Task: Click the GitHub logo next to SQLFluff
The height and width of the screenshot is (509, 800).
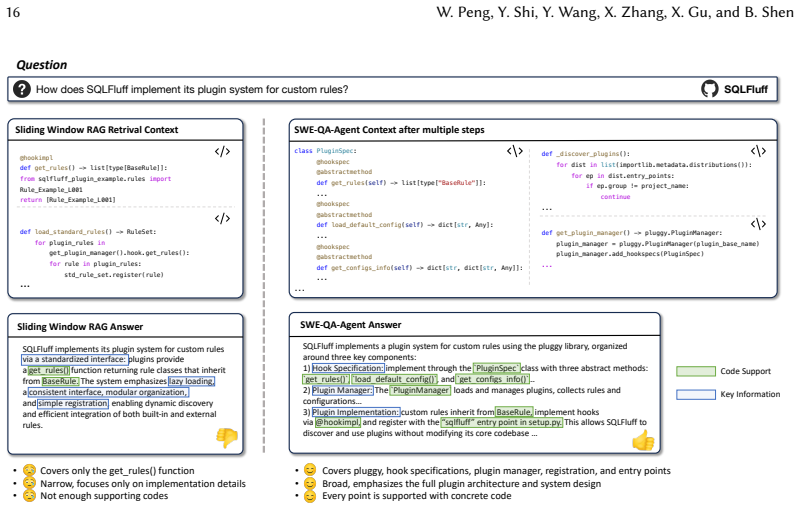Action: (709, 89)
